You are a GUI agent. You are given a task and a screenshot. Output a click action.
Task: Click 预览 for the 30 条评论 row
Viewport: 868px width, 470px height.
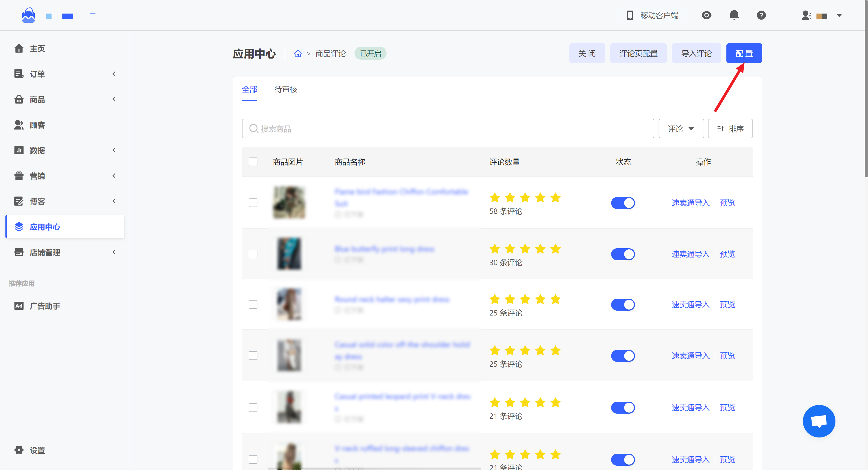click(727, 254)
